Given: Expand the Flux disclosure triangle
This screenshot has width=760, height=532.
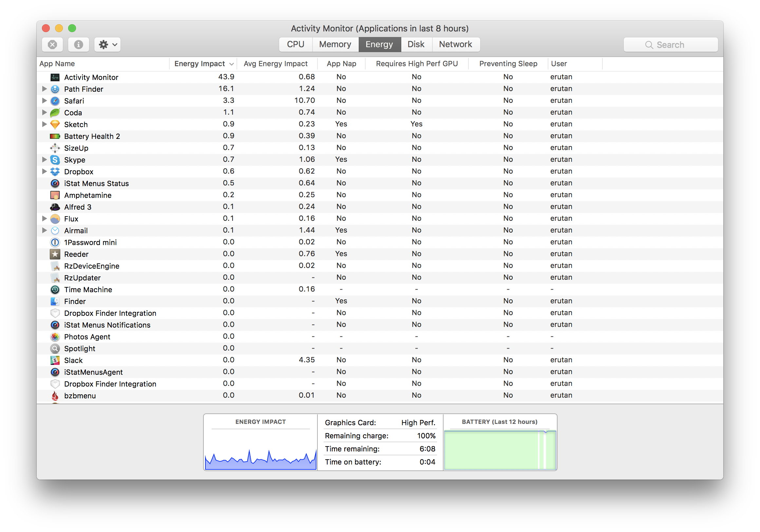Looking at the screenshot, I should pos(44,218).
